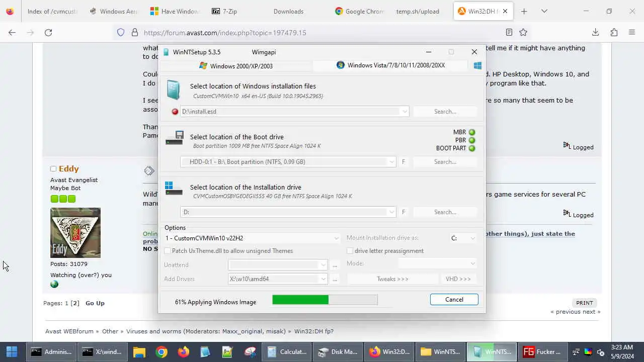The height and width of the screenshot is (362, 644).
Task: Click the Windows logo icon in WinNTSetup
Action: pos(477,65)
